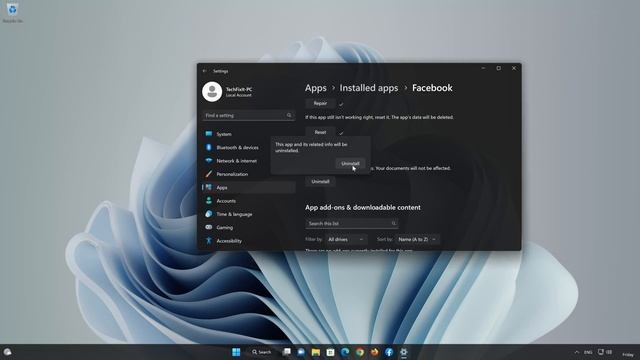Viewport: 640px width, 360px height.
Task: Open Time & language settings
Action: (249, 214)
